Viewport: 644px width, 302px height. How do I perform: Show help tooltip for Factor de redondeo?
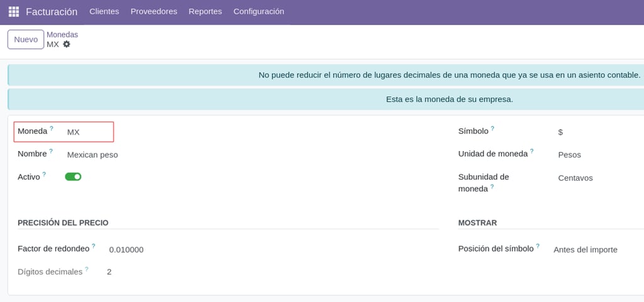pos(93,246)
